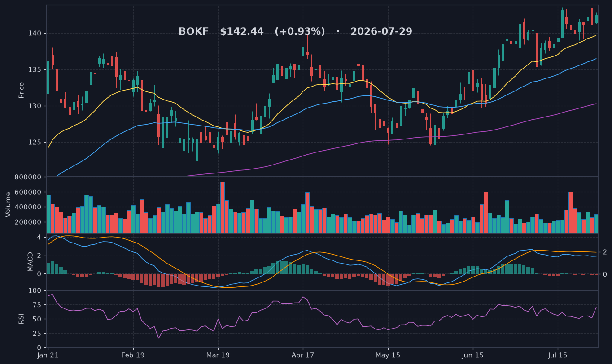Screen dimensions: 612x364
Task: Click the Price axis label
Action: point(21,90)
